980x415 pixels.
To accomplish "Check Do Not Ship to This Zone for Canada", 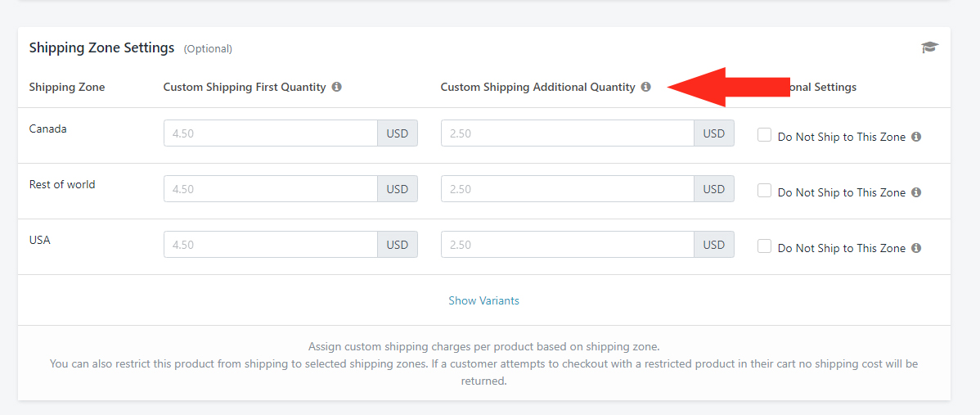I will 764,135.
